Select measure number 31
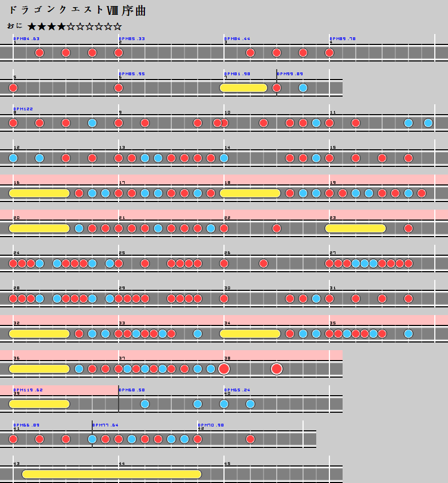This screenshot has width=448, height=483. (x=333, y=288)
